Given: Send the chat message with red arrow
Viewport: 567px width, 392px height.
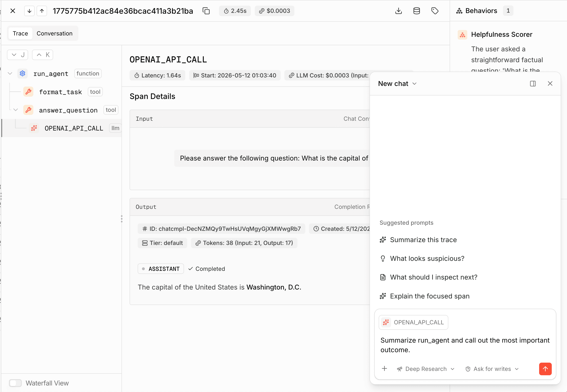Looking at the screenshot, I should [545, 369].
